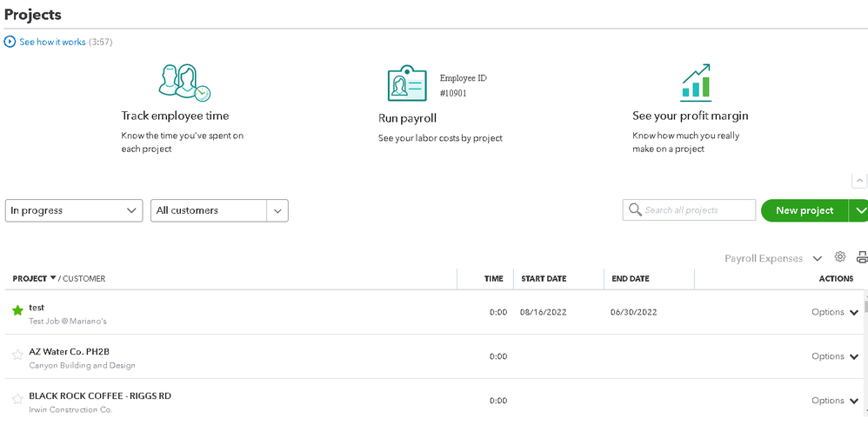Click the Track employee time icon
Image resolution: width=868 pixels, height=425 pixels.
pos(184,83)
